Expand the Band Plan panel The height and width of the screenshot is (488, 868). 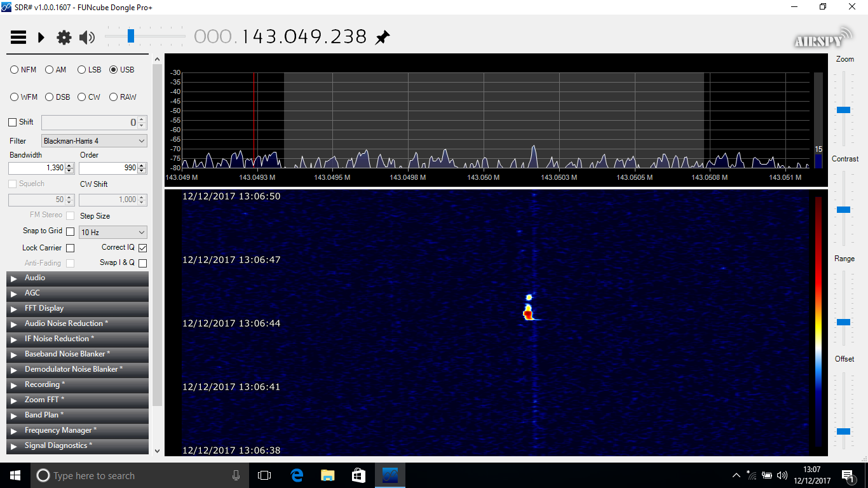tap(78, 416)
